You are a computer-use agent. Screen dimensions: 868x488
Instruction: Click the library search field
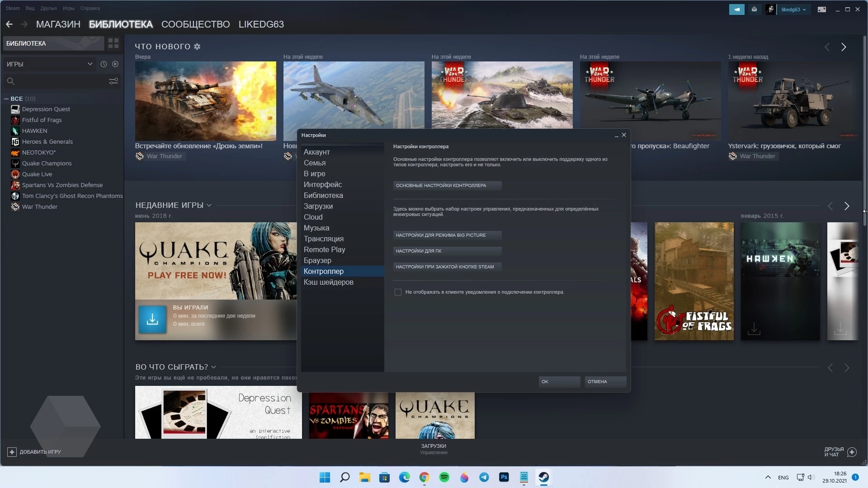(55, 81)
